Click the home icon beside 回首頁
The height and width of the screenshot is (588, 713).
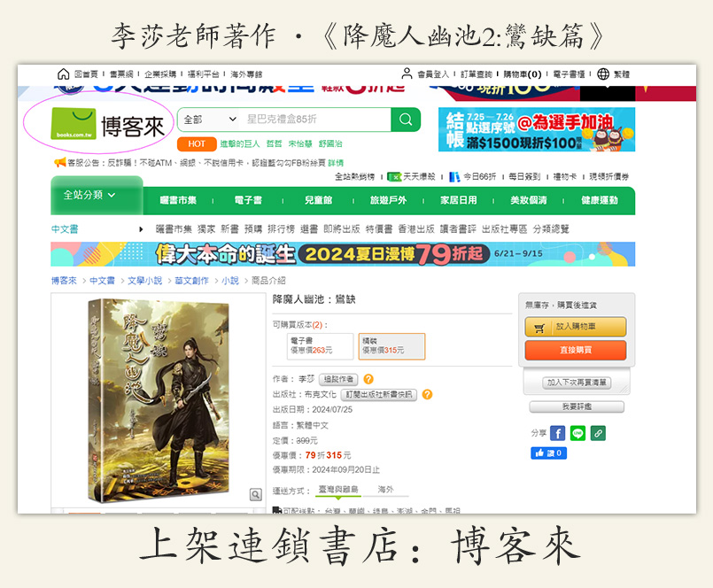tap(63, 73)
